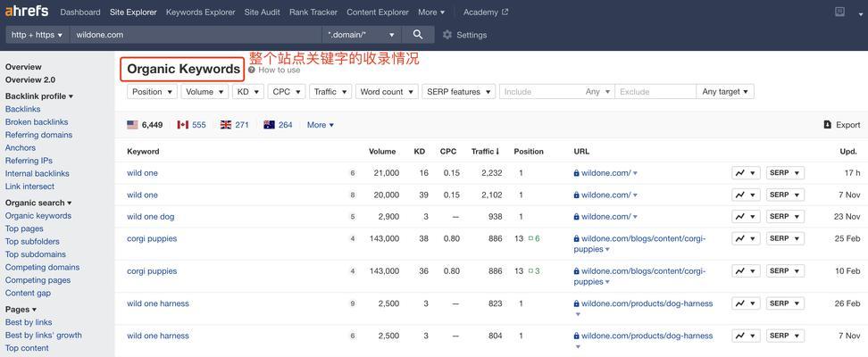The width and height of the screenshot is (868, 357).
Task: Expand URL arrow for wild one dog row
Action: (635, 217)
